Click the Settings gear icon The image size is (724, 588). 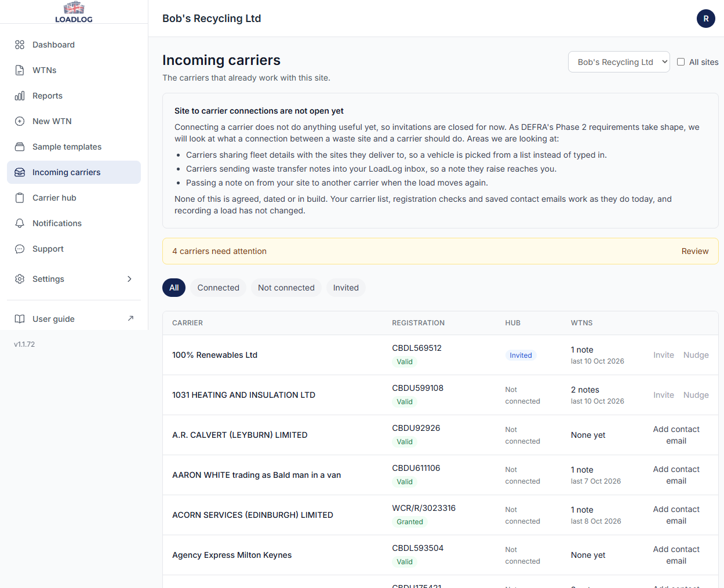pyautogui.click(x=20, y=279)
